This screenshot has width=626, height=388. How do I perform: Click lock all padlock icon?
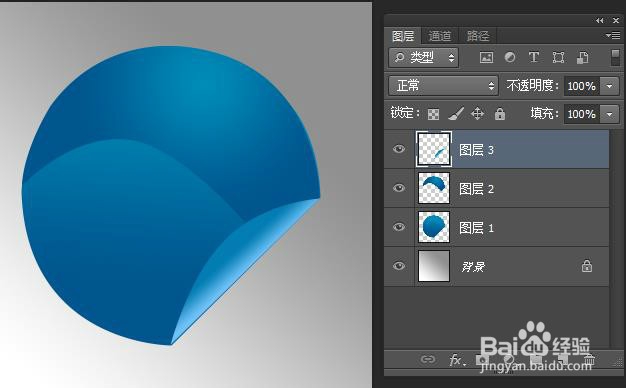499,114
